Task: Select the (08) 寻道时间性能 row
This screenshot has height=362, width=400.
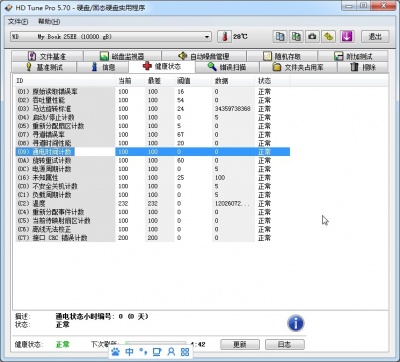Action: [x=153, y=143]
